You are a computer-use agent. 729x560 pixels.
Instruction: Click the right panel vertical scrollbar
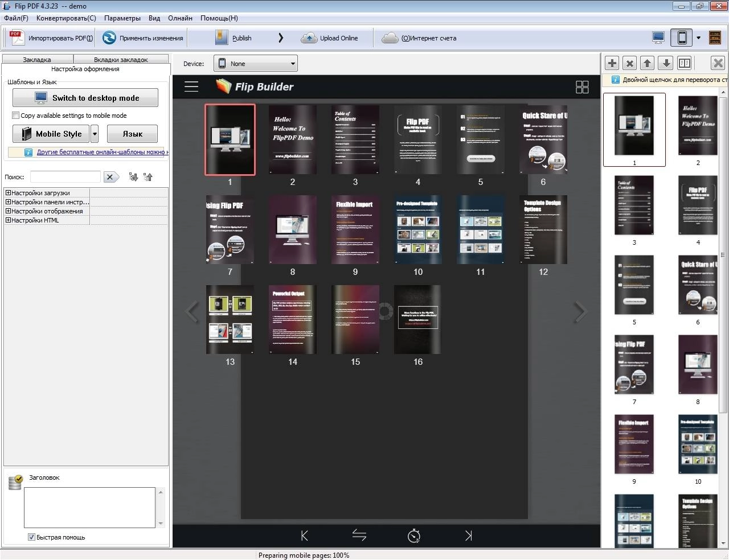point(723,254)
